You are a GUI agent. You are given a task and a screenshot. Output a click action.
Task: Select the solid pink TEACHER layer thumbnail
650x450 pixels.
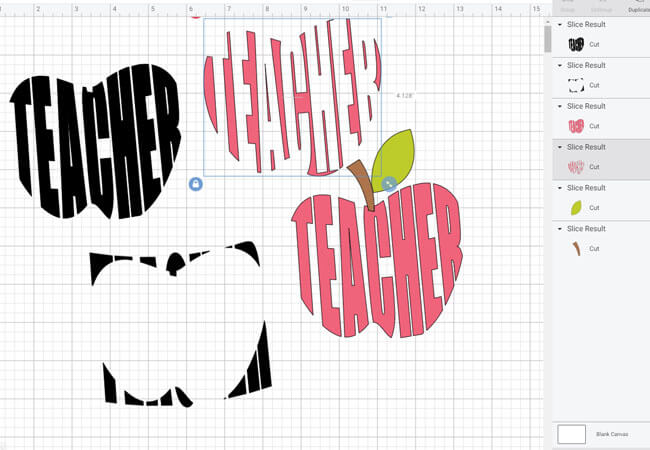(576, 126)
